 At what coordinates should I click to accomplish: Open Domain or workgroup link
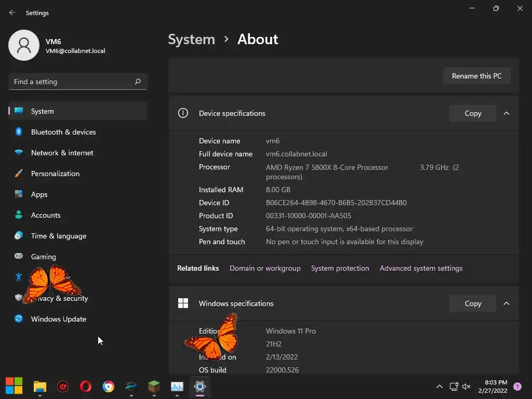tap(265, 269)
